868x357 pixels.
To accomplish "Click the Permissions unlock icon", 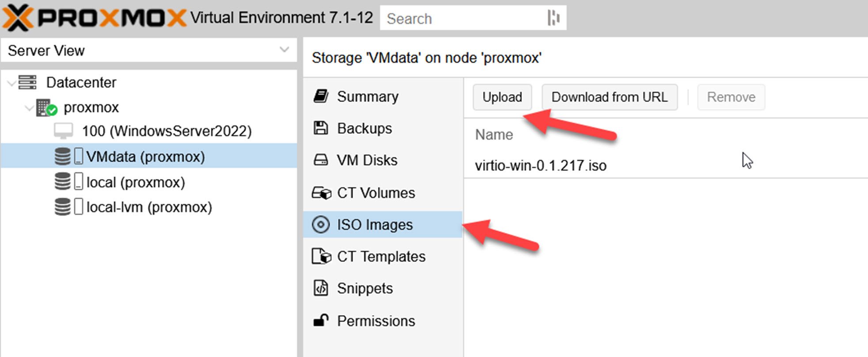I will coord(320,320).
